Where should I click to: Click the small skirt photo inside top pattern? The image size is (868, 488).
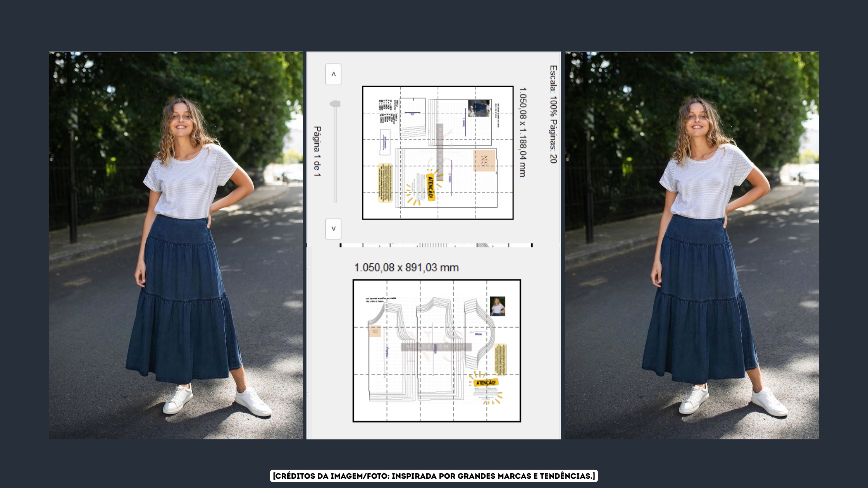pyautogui.click(x=479, y=108)
